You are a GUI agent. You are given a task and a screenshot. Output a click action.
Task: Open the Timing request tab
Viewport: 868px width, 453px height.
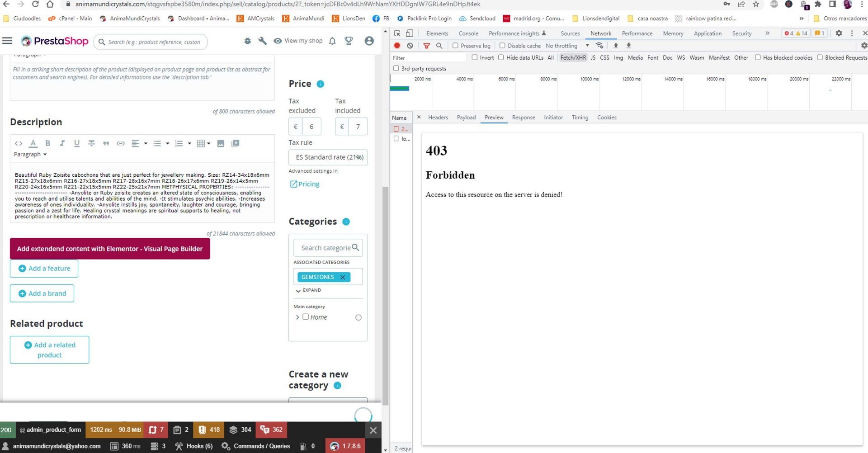click(580, 117)
